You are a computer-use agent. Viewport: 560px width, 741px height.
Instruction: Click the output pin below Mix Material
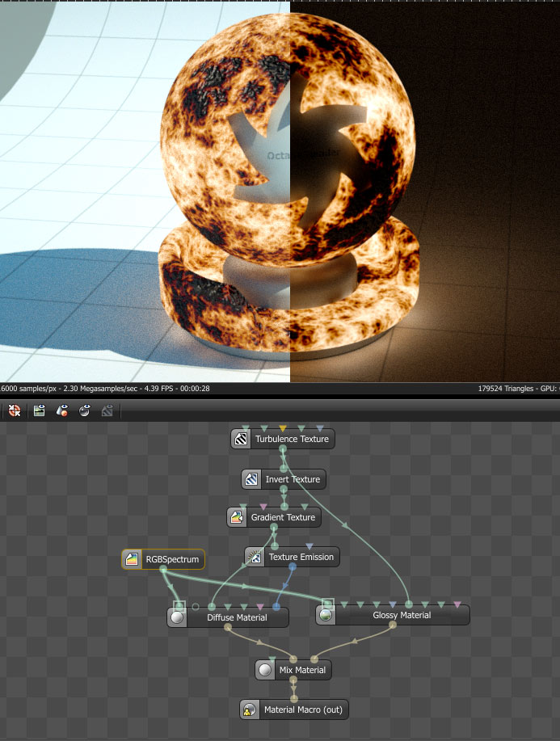[293, 680]
